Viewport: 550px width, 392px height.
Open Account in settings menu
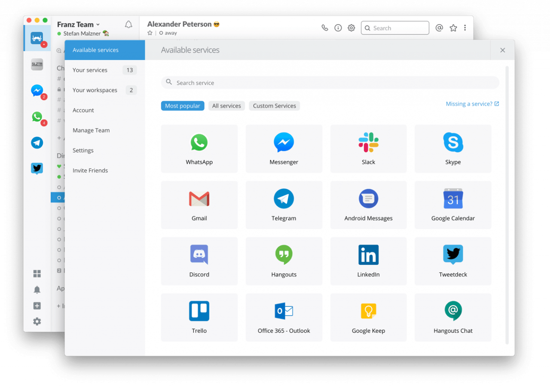pos(105,110)
